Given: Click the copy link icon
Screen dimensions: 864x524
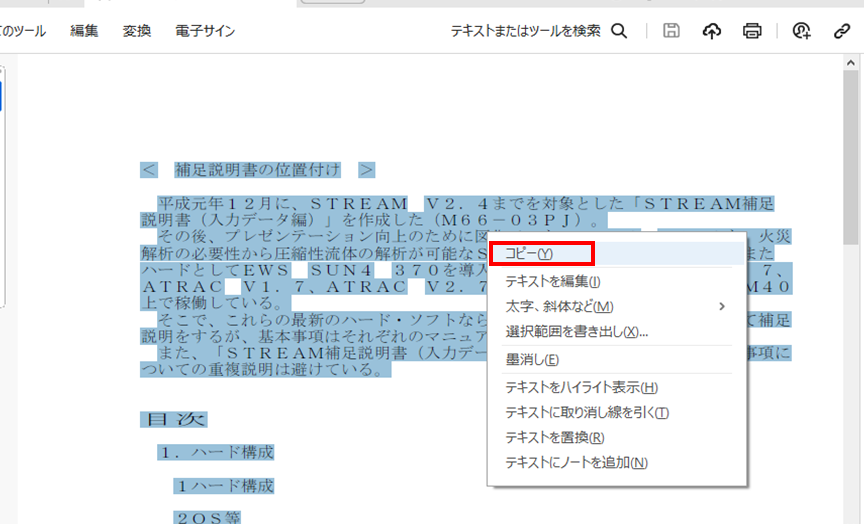Looking at the screenshot, I should coord(842,31).
